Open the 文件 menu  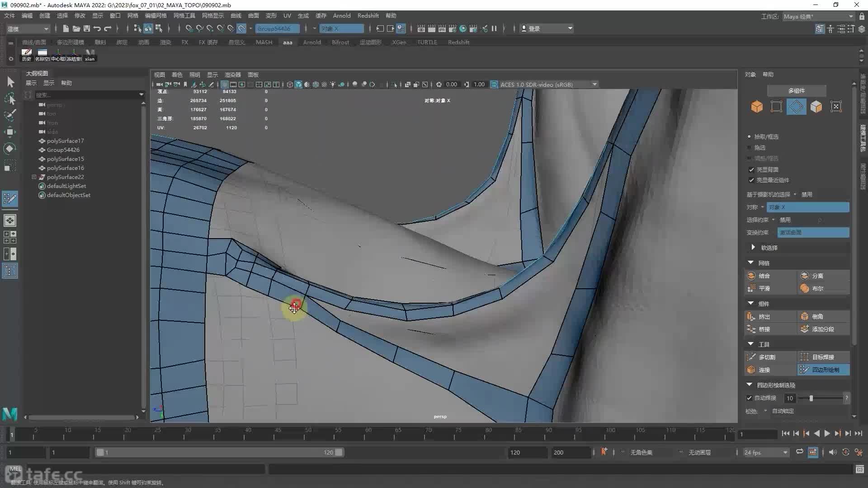(9, 15)
